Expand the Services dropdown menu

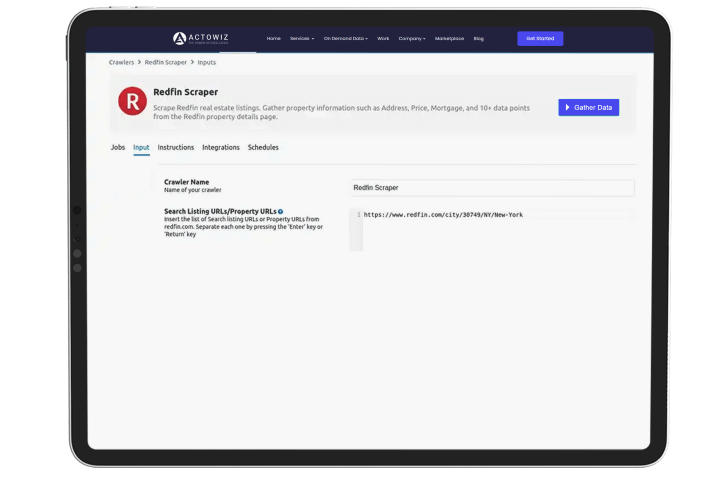point(302,39)
